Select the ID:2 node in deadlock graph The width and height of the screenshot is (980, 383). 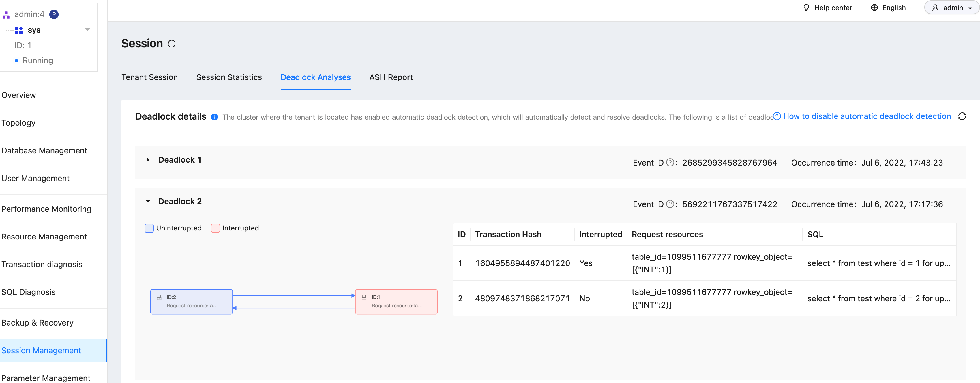(191, 302)
